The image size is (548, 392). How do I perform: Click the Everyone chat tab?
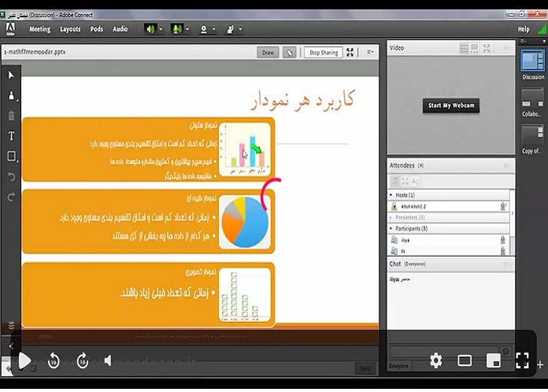(398, 366)
